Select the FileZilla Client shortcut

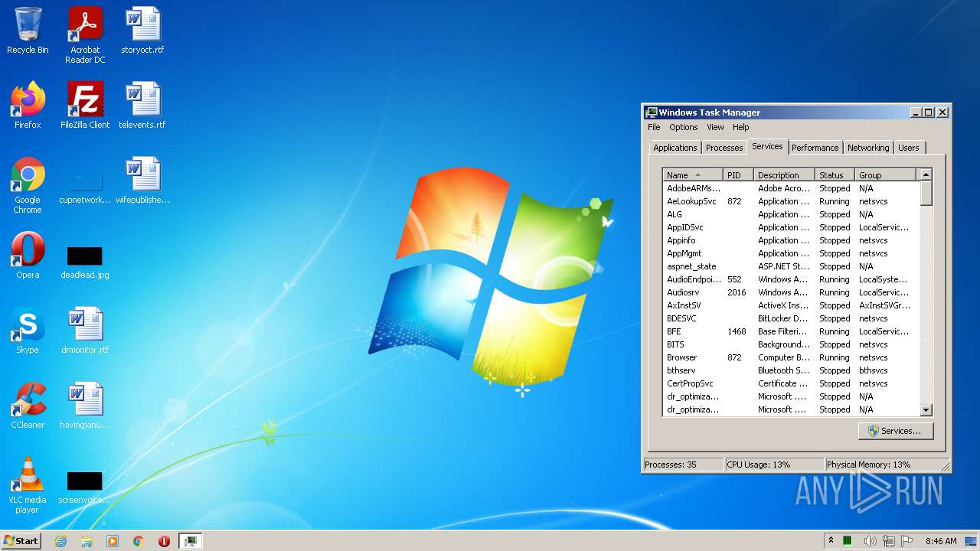point(85,106)
